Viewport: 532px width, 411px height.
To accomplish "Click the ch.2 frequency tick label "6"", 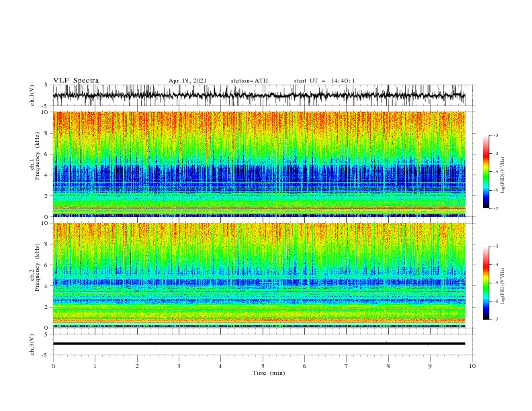I will coord(48,265).
